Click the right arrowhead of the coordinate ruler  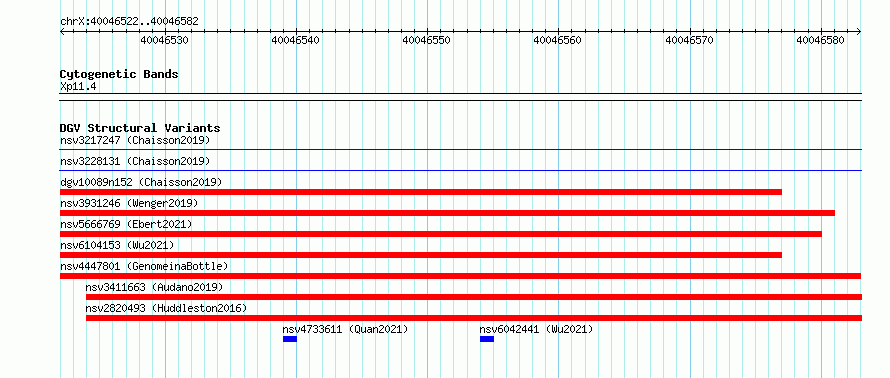pos(859,32)
